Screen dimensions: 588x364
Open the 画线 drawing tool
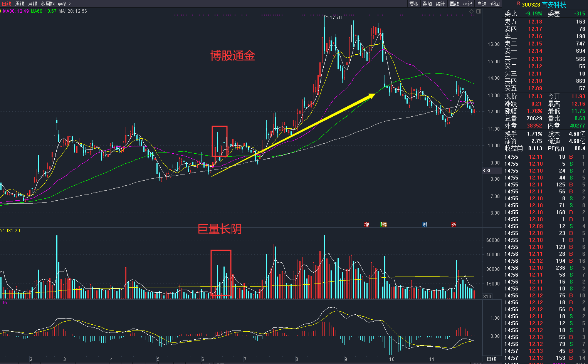coord(453,4)
